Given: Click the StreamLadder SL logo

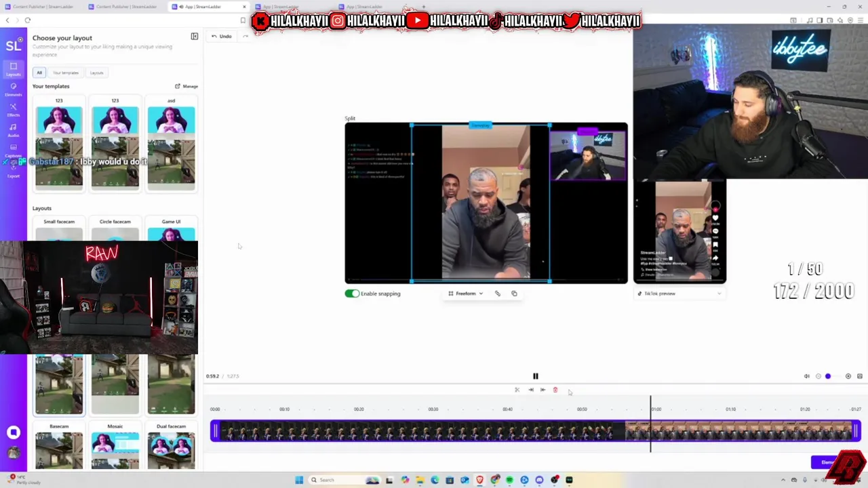Looking at the screenshot, I should [13, 46].
